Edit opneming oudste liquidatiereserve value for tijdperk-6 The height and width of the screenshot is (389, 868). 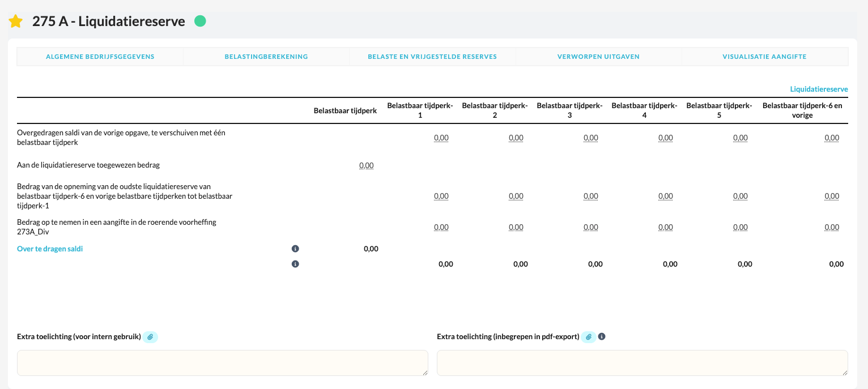(x=832, y=196)
